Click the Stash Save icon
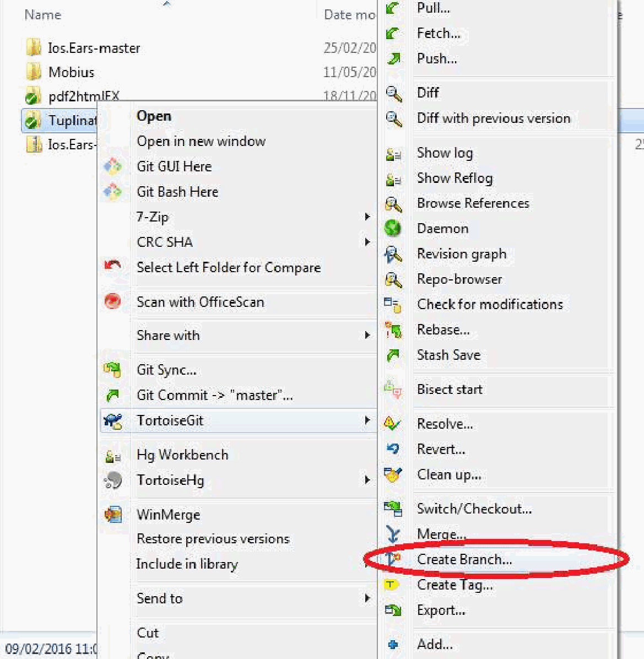 393,355
